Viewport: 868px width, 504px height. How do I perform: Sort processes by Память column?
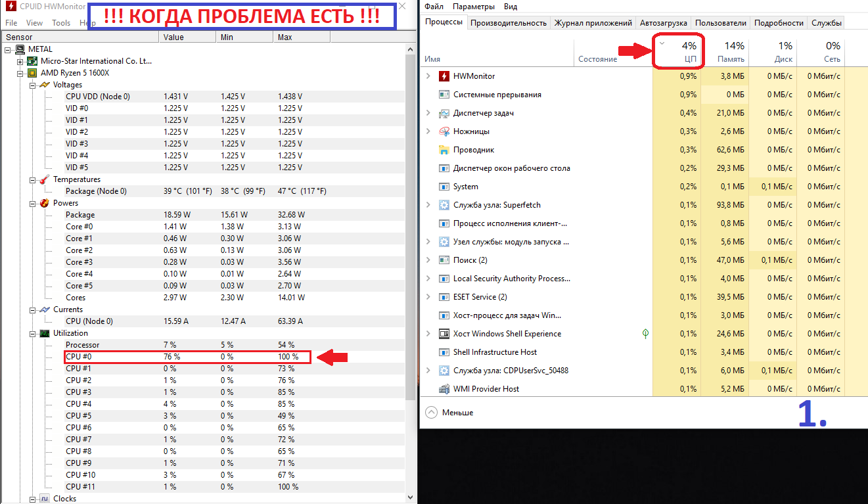pyautogui.click(x=725, y=52)
